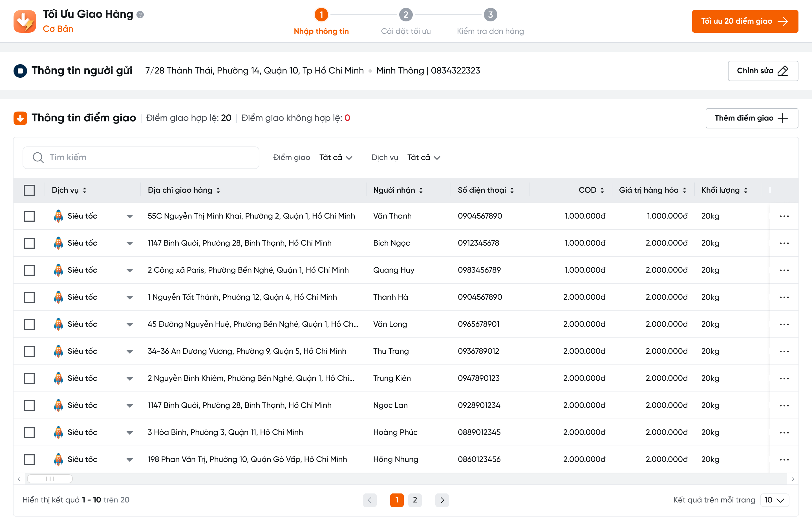Image resolution: width=812 pixels, height=525 pixels.
Task: Click the Tối ưu 20 điểm giao button
Action: (x=745, y=21)
